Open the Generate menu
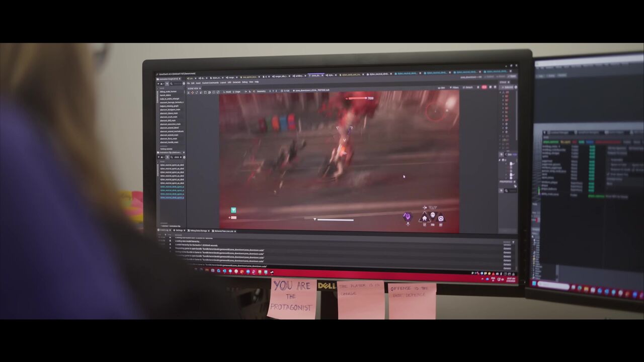The height and width of the screenshot is (362, 644). pos(236,82)
